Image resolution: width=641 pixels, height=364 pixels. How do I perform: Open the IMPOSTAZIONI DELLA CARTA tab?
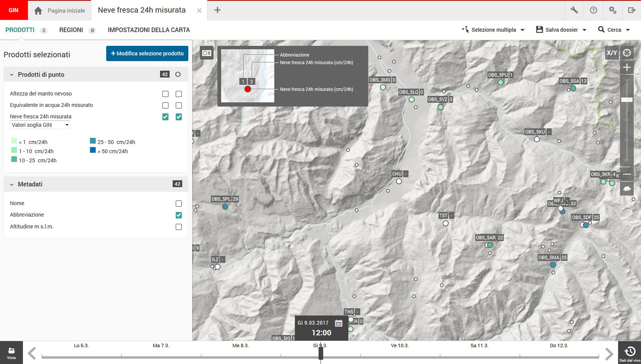point(149,30)
